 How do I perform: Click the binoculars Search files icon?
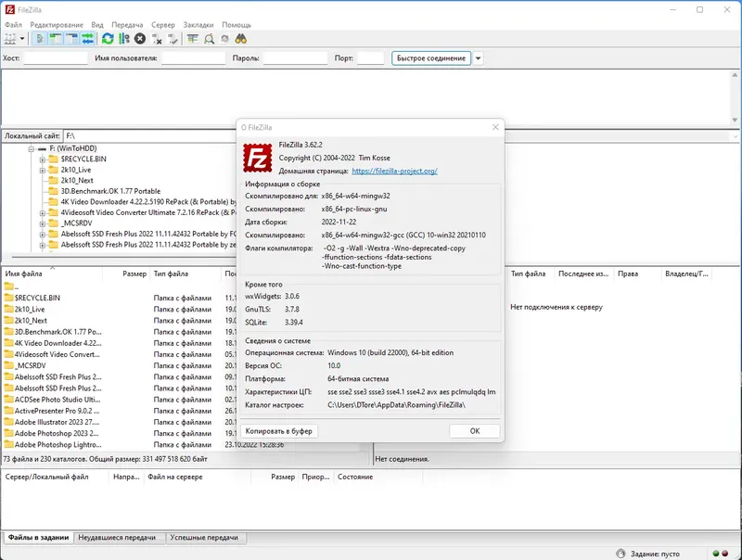pyautogui.click(x=241, y=39)
